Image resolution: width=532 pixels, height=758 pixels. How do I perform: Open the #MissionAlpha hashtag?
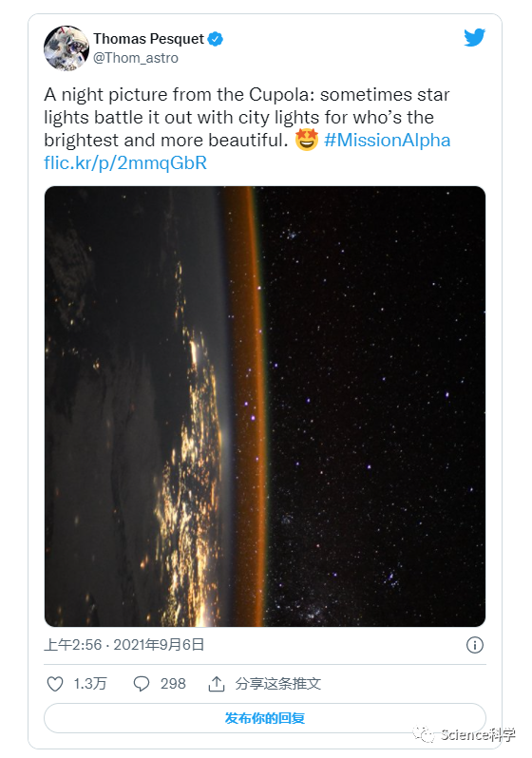coord(387,141)
